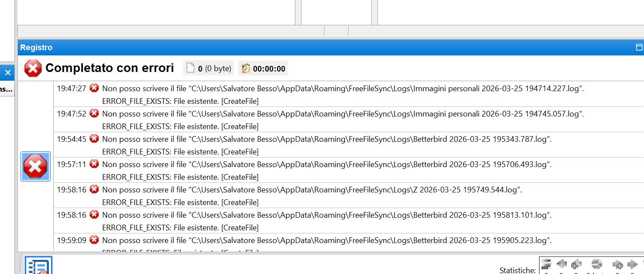
Task: Select the Registro panel title bar
Action: coord(331,48)
